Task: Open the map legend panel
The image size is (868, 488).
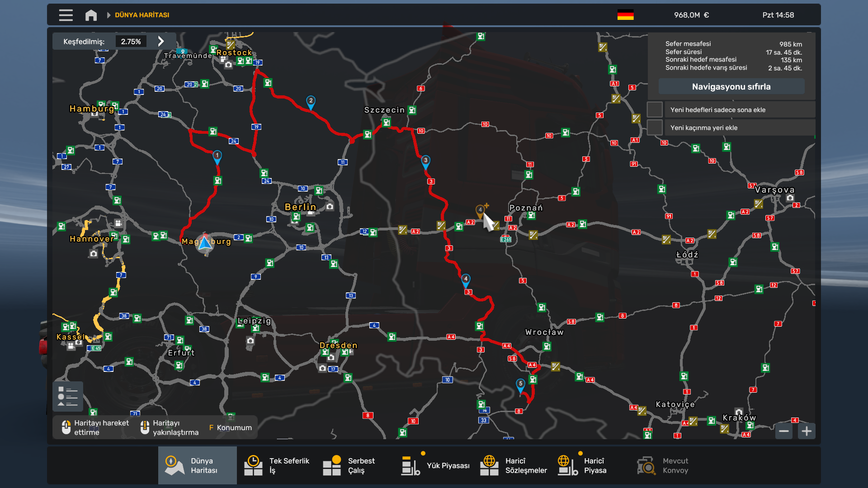Action: [68, 396]
